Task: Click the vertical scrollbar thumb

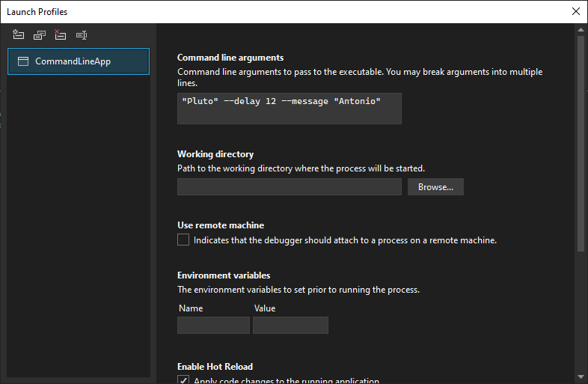Action: pyautogui.click(x=581, y=142)
